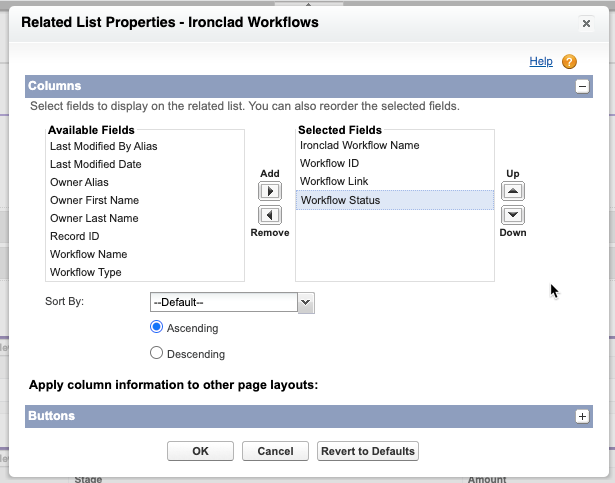Open the orange help question icon
This screenshot has width=615, height=483.
569,62
